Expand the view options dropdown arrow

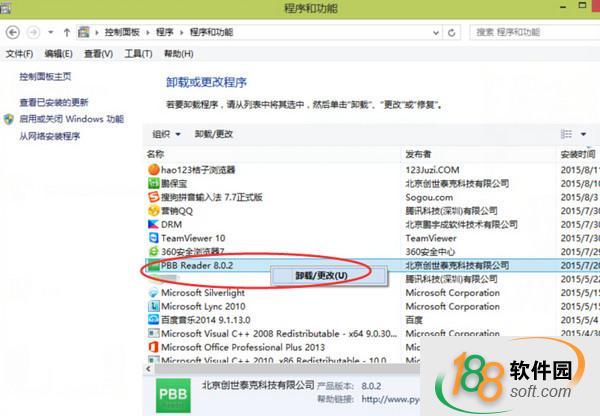click(x=584, y=134)
